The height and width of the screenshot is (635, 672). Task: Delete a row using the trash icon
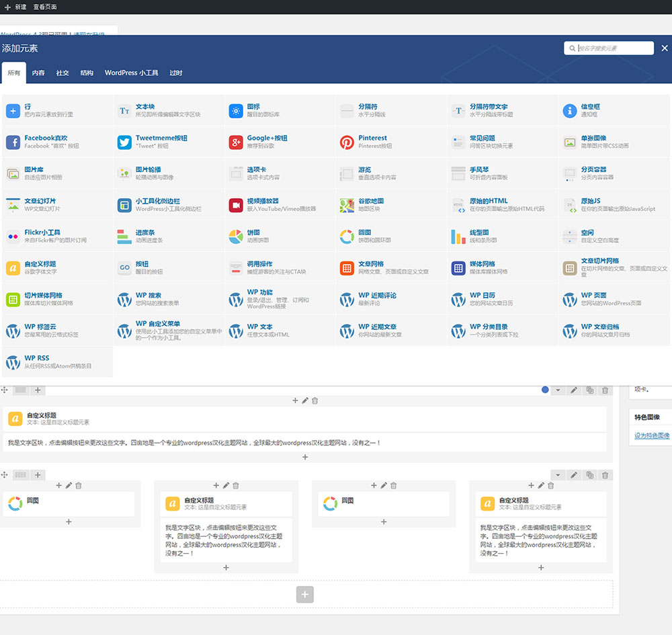click(x=605, y=390)
